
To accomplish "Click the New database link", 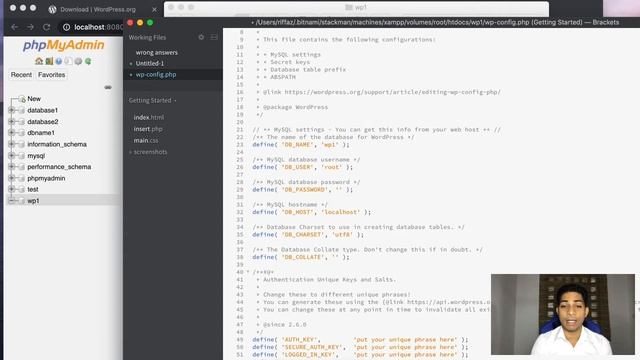I will point(34,99).
